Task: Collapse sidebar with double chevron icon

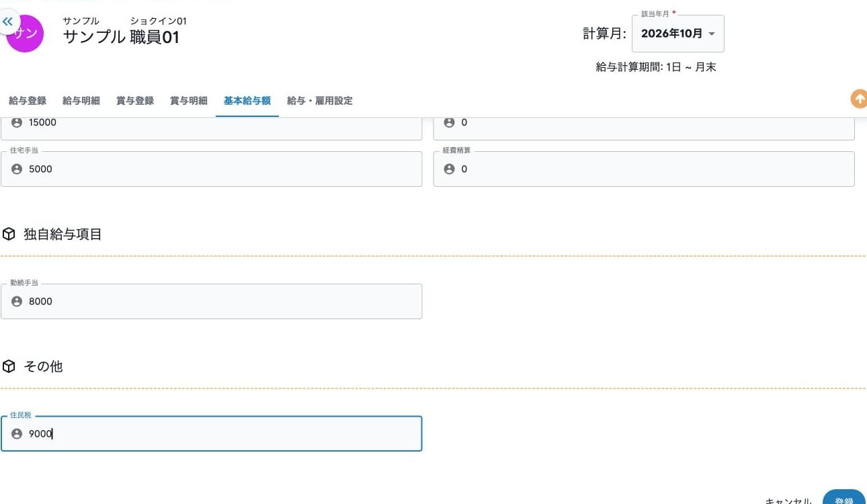Action: coord(7,22)
